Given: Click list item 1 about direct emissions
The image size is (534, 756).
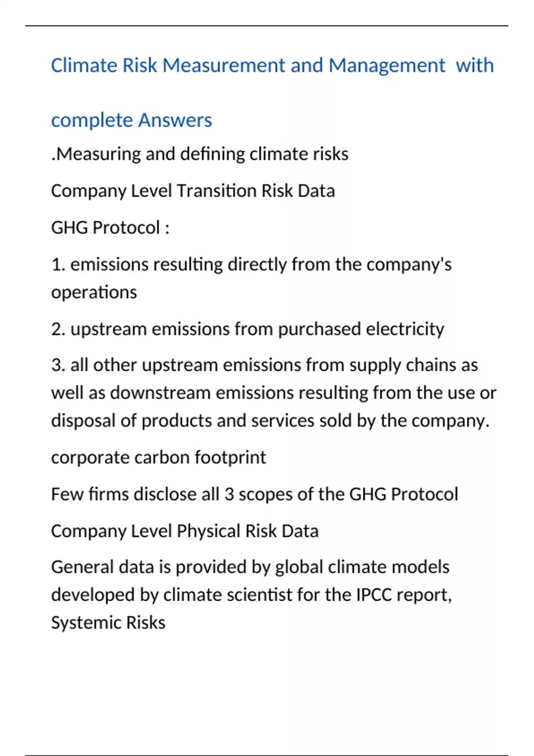Looking at the screenshot, I should 251,265.
